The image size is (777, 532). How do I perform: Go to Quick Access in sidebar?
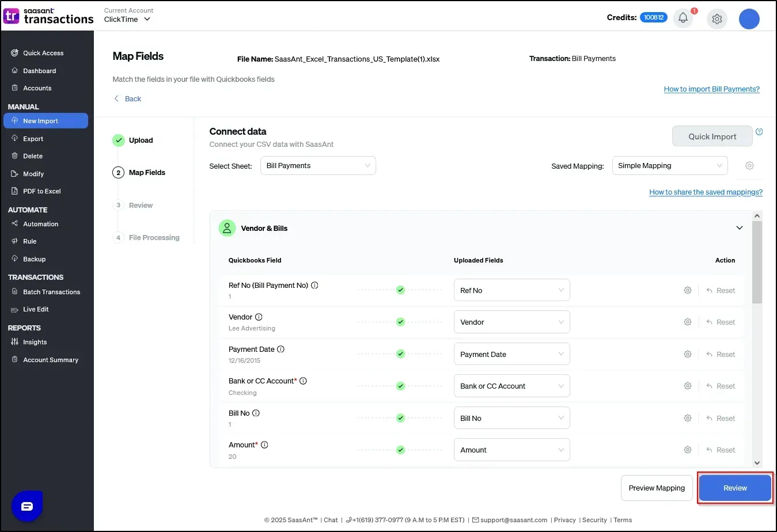click(44, 53)
